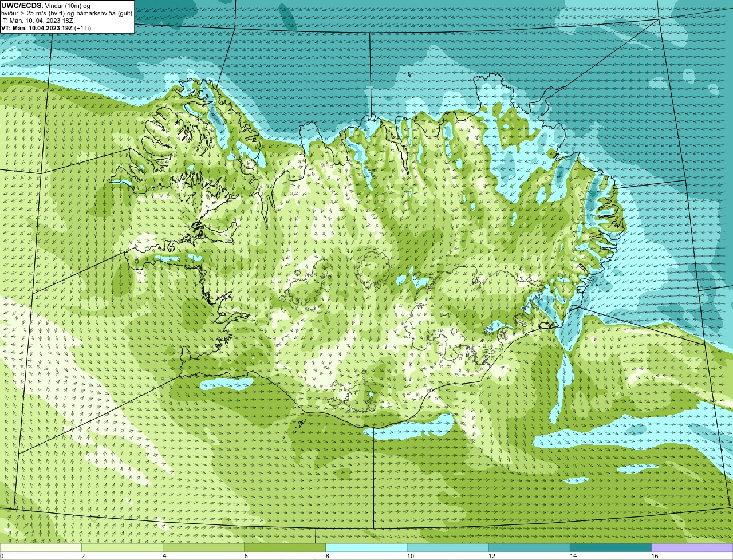
Task: Click the light yellow-green 2–4 m/s legend swatch
Action: (x=122, y=548)
